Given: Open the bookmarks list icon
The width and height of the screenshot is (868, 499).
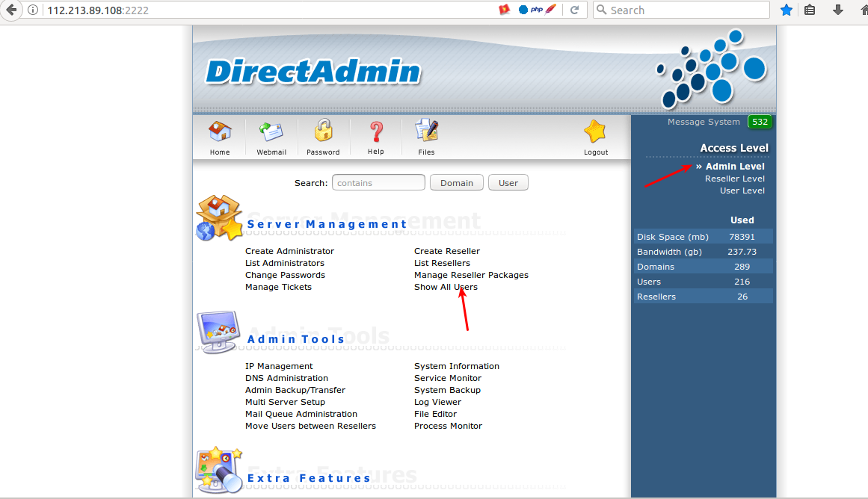Looking at the screenshot, I should (x=810, y=10).
